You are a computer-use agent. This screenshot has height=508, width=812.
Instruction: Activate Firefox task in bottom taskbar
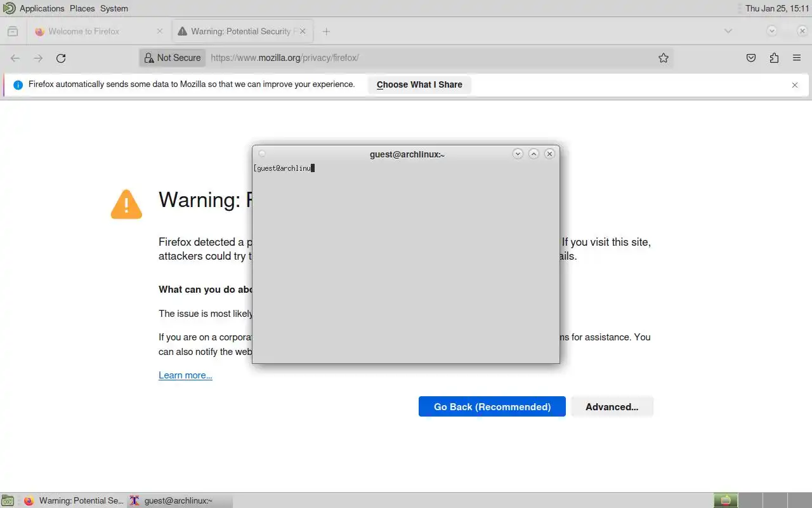pyautogui.click(x=73, y=500)
